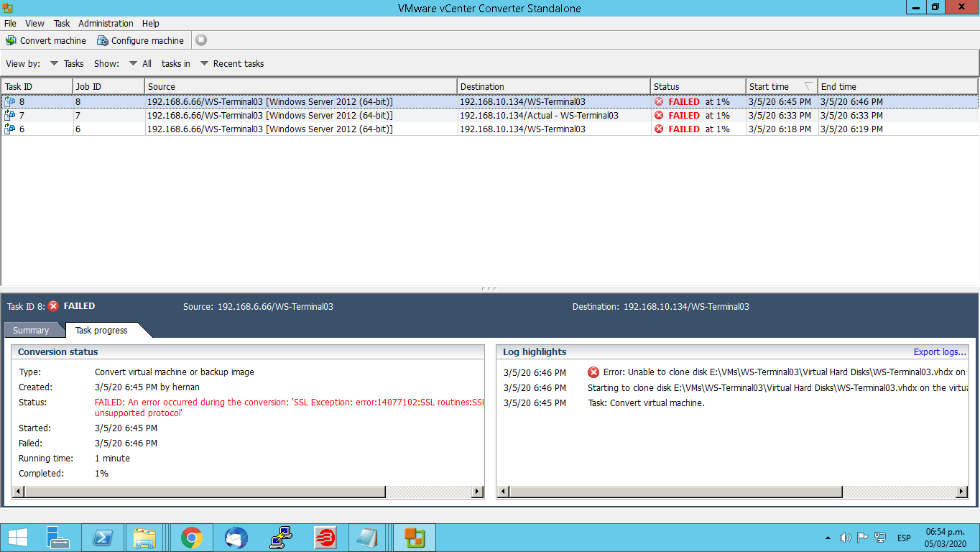Switch to the Summary tab
Viewport: 980px width, 552px height.
31,330
